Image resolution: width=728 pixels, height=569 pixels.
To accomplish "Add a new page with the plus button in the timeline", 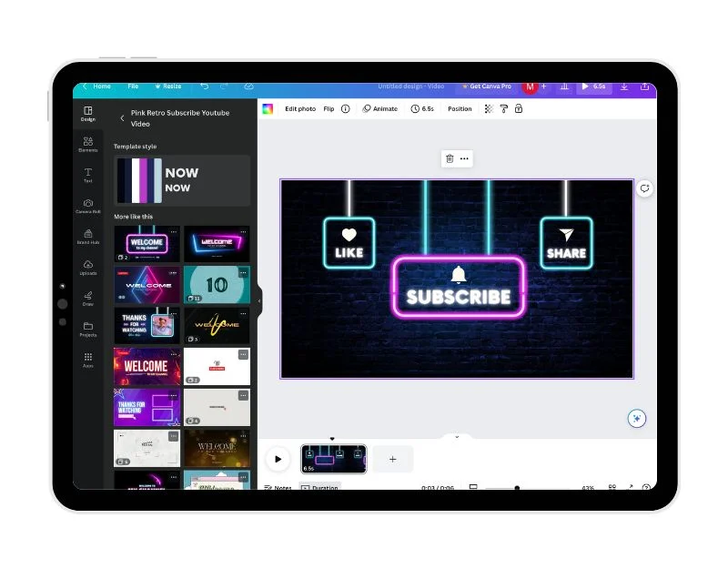I will [392, 459].
